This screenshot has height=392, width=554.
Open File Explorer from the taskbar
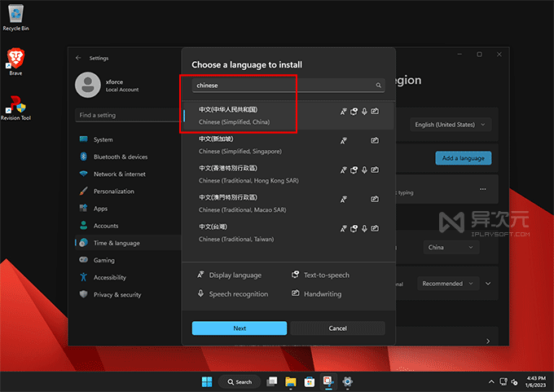(290, 381)
